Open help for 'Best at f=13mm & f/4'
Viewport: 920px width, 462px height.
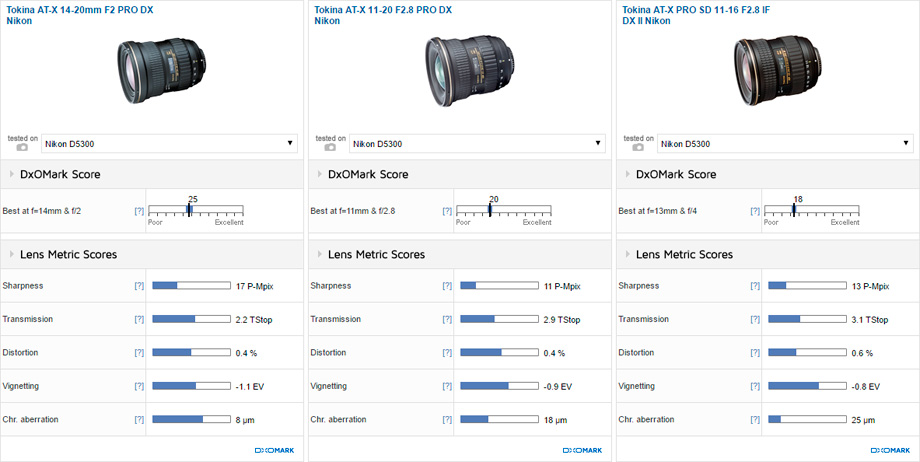coord(755,211)
